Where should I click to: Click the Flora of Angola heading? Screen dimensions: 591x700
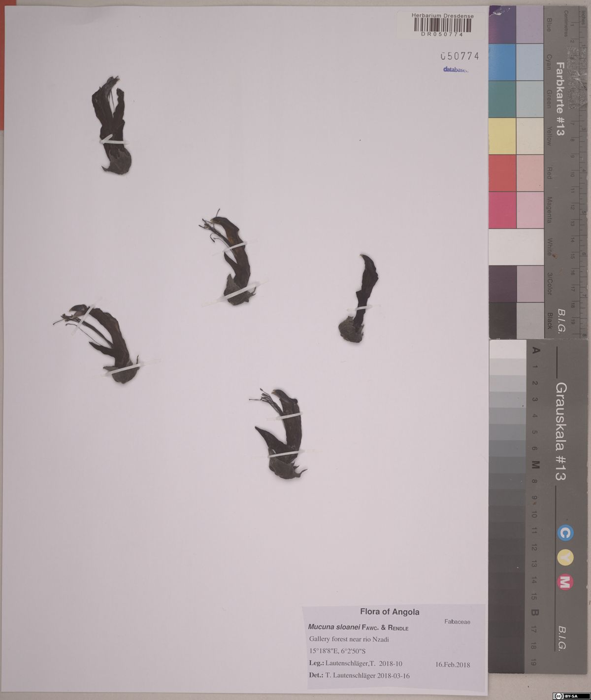(x=389, y=612)
